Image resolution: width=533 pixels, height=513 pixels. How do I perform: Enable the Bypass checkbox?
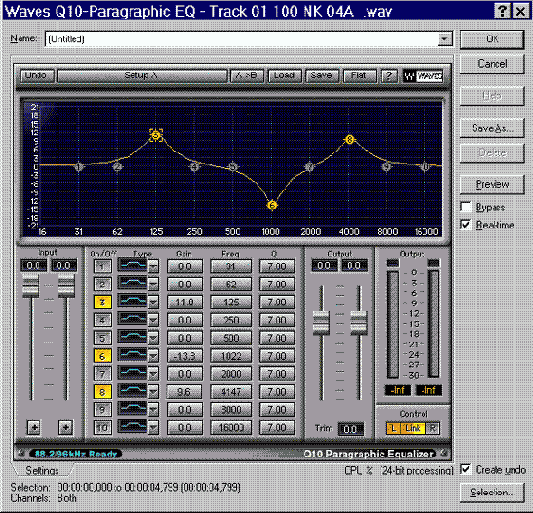click(x=466, y=207)
